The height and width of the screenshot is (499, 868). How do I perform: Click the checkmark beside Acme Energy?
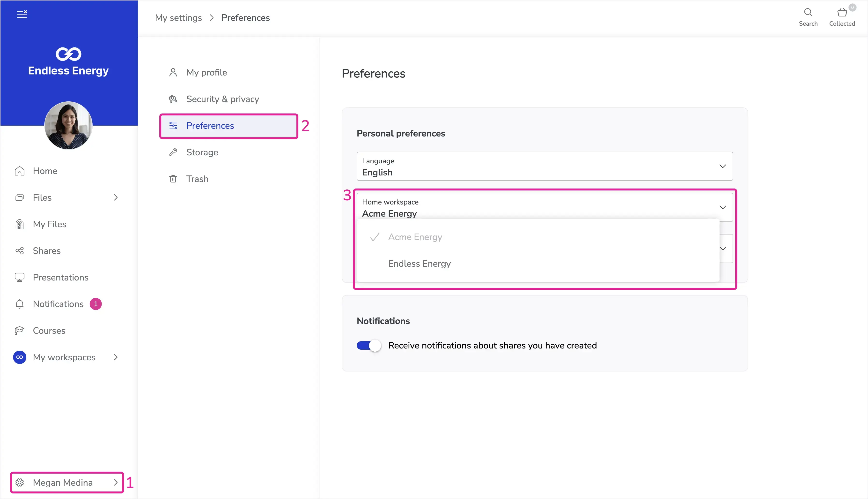[x=375, y=237]
